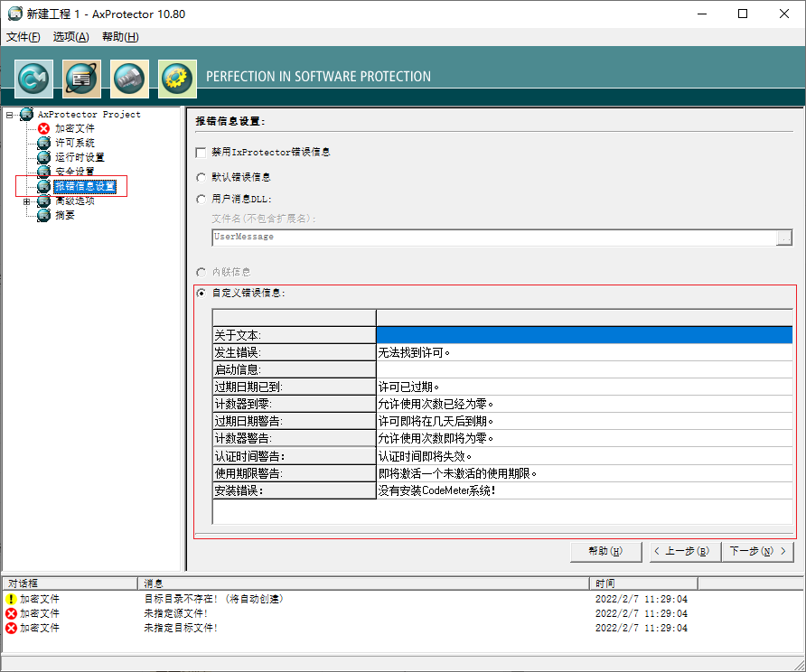This screenshot has height=672, width=806.
Task: Proceed with 下一步(N) button
Action: pos(758,552)
